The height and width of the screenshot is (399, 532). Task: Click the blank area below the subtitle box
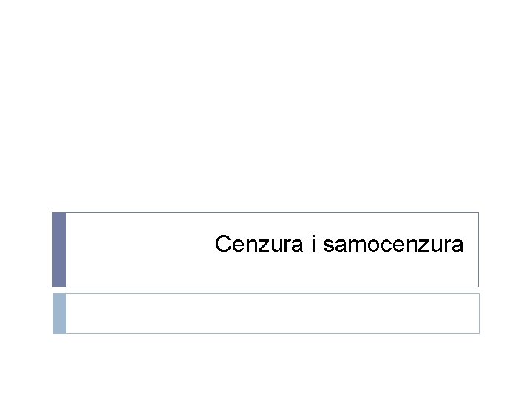click(266, 366)
